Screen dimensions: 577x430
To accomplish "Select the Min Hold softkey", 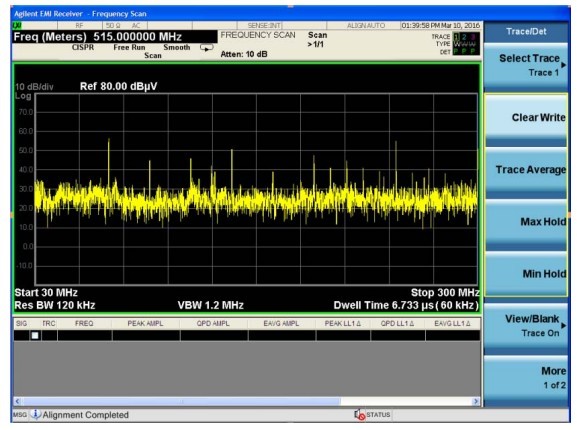I will pyautogui.click(x=526, y=276).
